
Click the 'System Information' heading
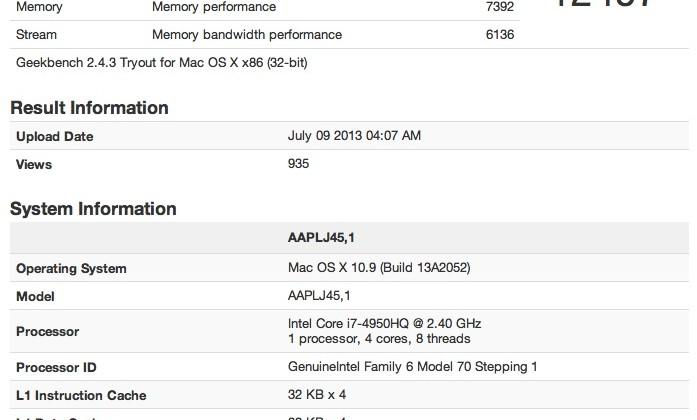pos(93,209)
